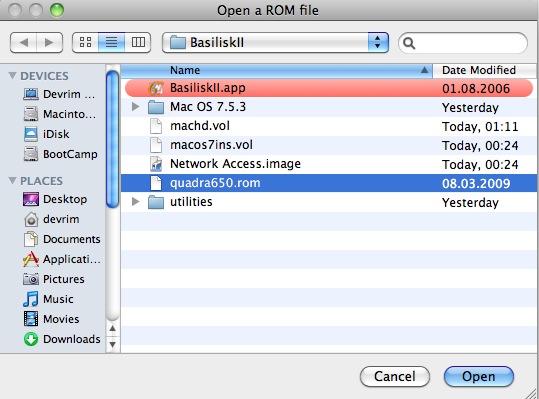The image size is (539, 399).
Task: Sort by the Date Modified column
Action: click(485, 70)
